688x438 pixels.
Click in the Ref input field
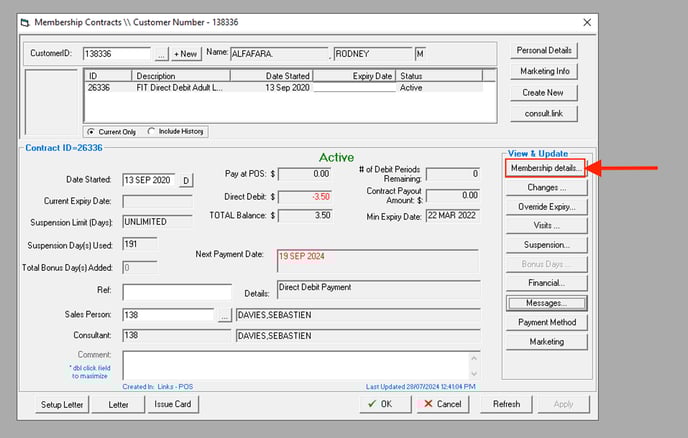[177, 292]
